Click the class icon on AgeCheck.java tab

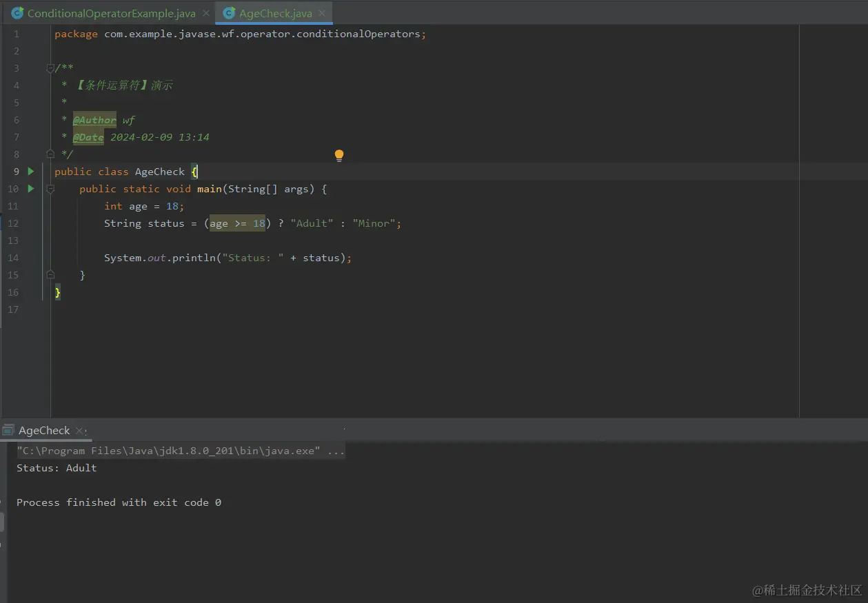click(x=229, y=13)
